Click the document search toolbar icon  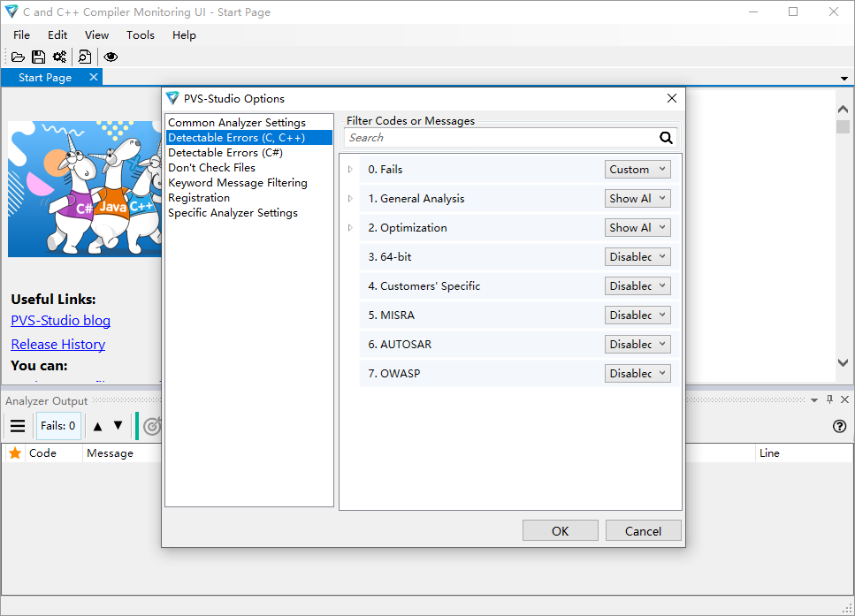point(85,57)
